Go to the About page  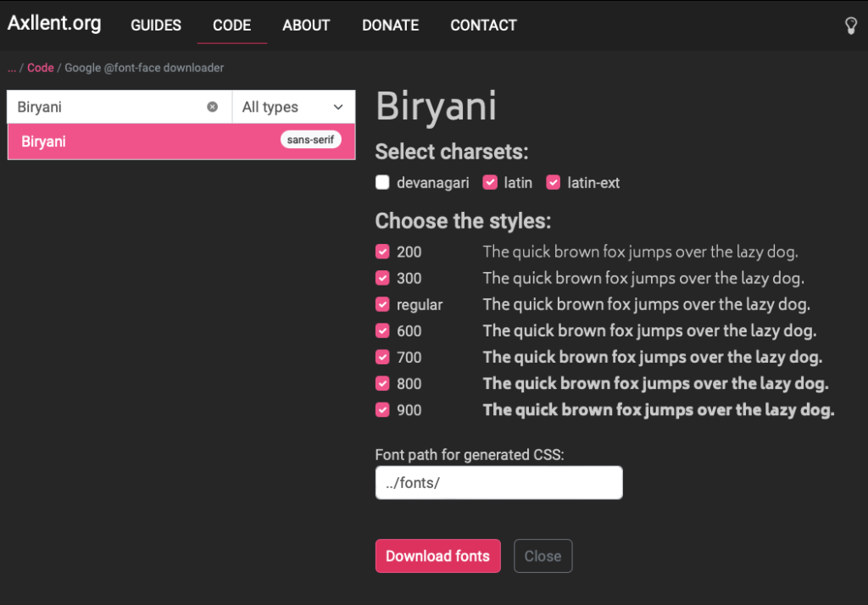(306, 25)
